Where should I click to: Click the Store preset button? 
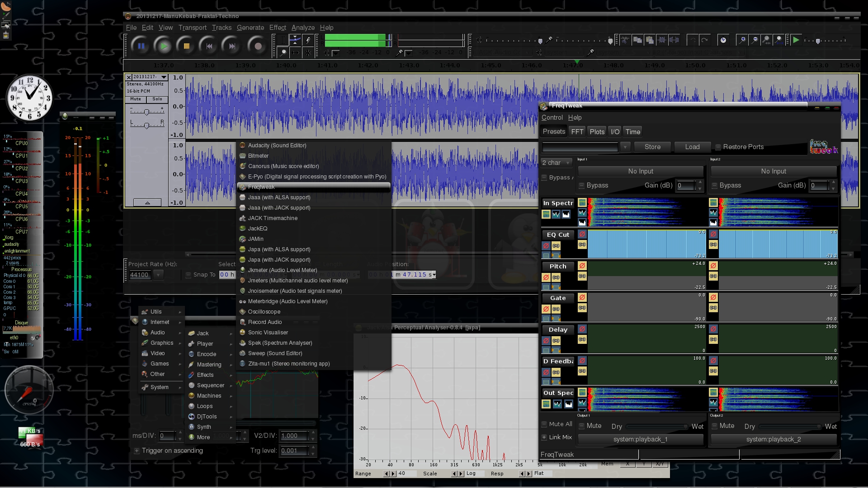[652, 147]
